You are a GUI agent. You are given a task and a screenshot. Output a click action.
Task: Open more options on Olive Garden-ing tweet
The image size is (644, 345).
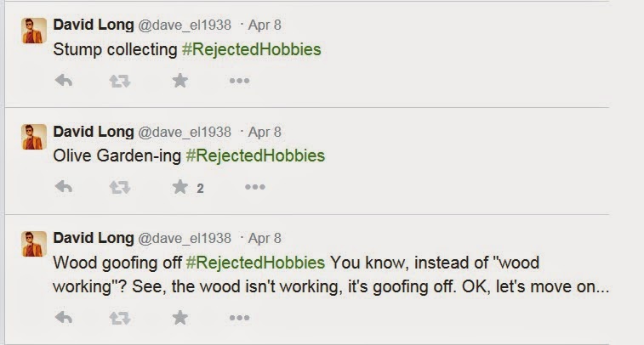255,188
